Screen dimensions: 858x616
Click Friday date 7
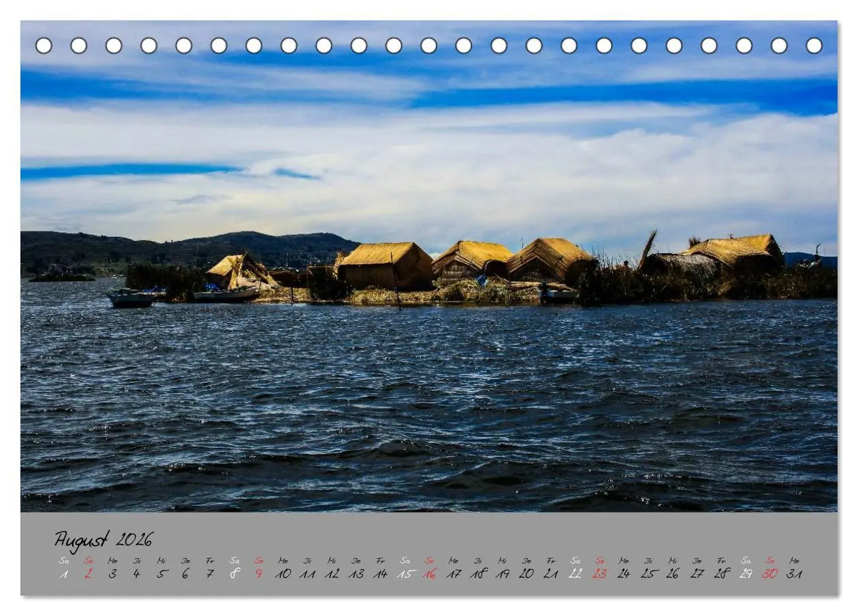coord(210,574)
